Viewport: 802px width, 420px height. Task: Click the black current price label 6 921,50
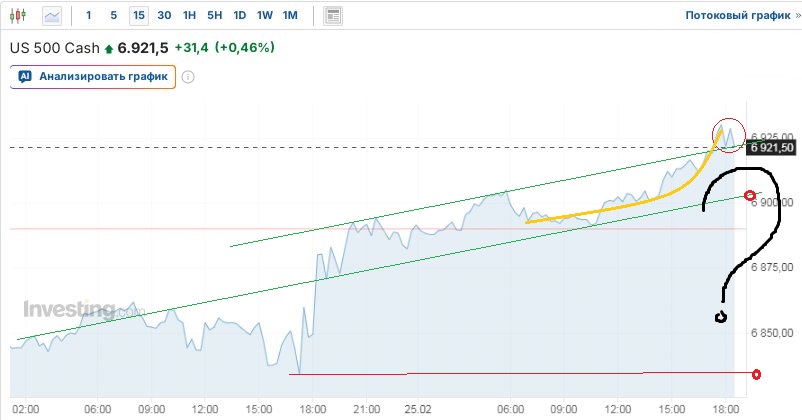coord(771,147)
